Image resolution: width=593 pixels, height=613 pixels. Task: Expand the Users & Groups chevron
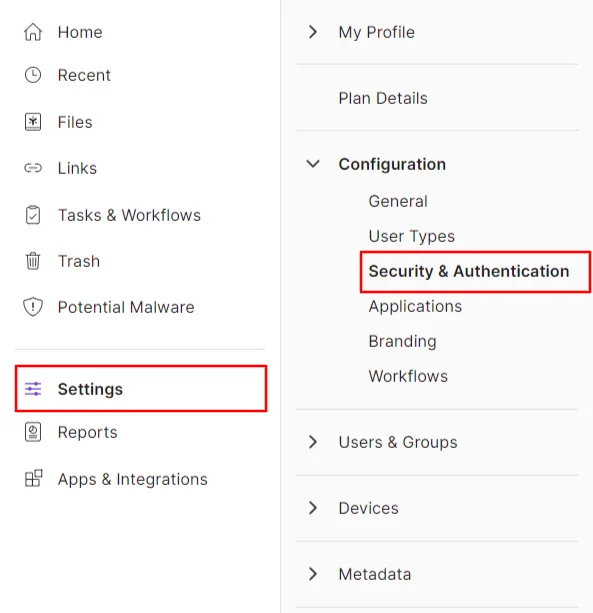pos(313,442)
